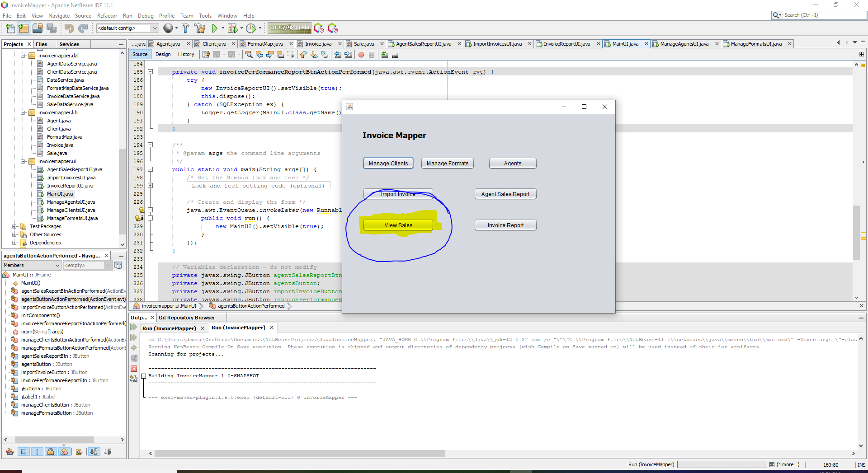Click the Clean and Build Project icon
868x473 pixels.
200,28
